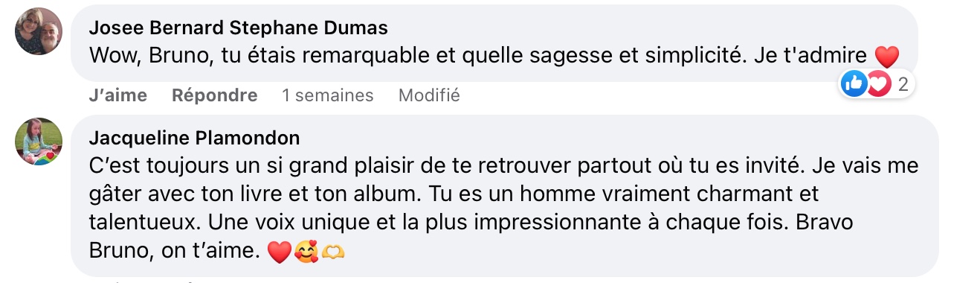980x283 pixels.
Task: Click the red heart emoji ending Josee's comment
Action: click(x=886, y=57)
